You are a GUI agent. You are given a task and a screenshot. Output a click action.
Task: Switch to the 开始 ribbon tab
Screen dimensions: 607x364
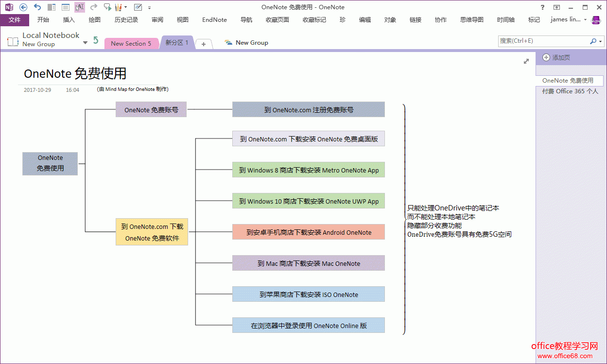[43, 20]
